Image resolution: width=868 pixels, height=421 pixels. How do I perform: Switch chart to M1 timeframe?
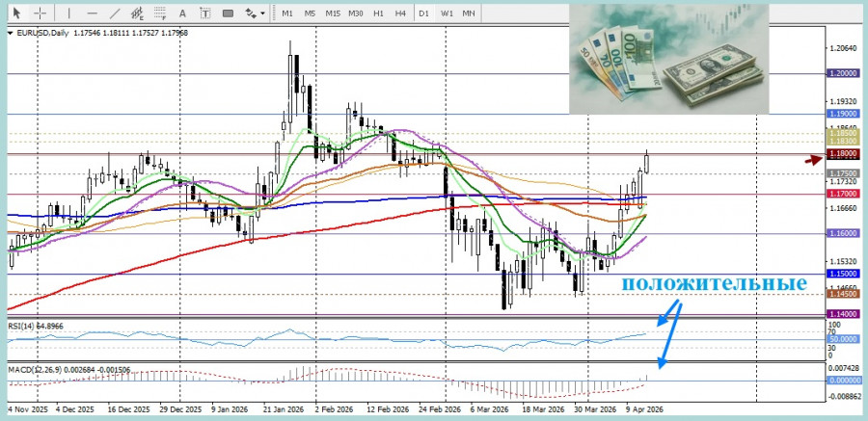[x=287, y=13]
